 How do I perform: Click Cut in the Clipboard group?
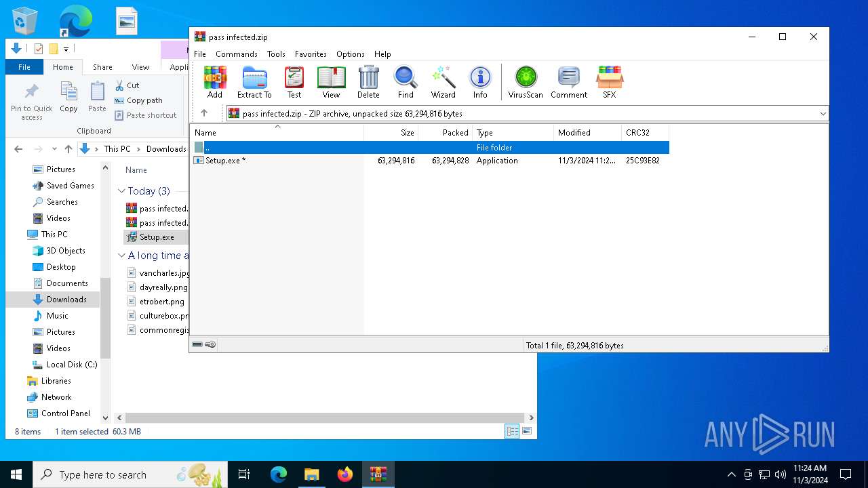click(127, 85)
